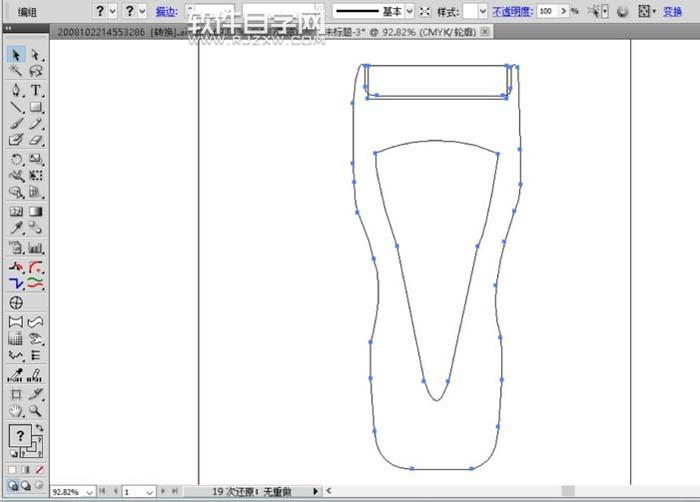Activate the Type tool
Screen dimensions: 700x502
(x=35, y=90)
